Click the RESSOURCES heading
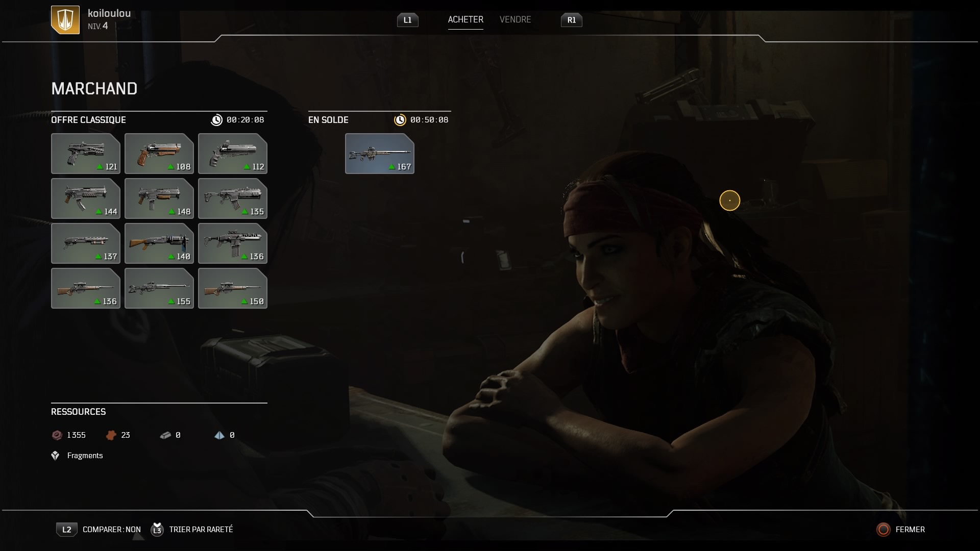Viewport: 980px width, 551px height. pyautogui.click(x=78, y=412)
